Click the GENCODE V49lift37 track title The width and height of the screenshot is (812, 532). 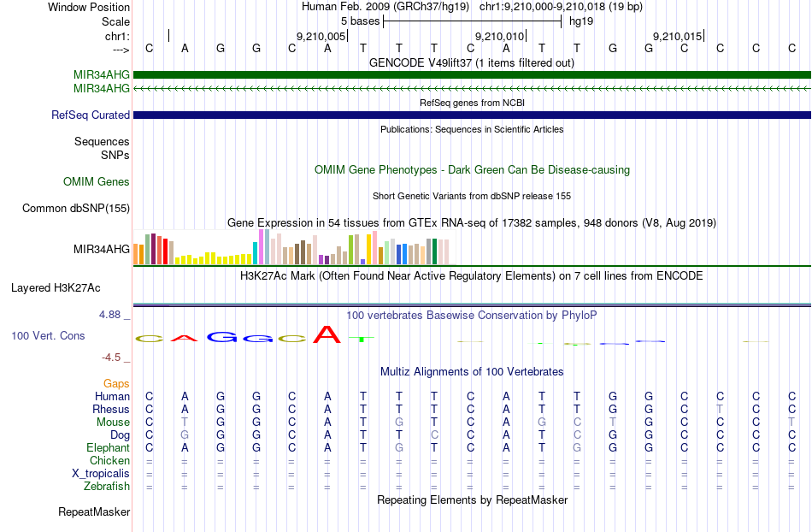click(x=472, y=63)
